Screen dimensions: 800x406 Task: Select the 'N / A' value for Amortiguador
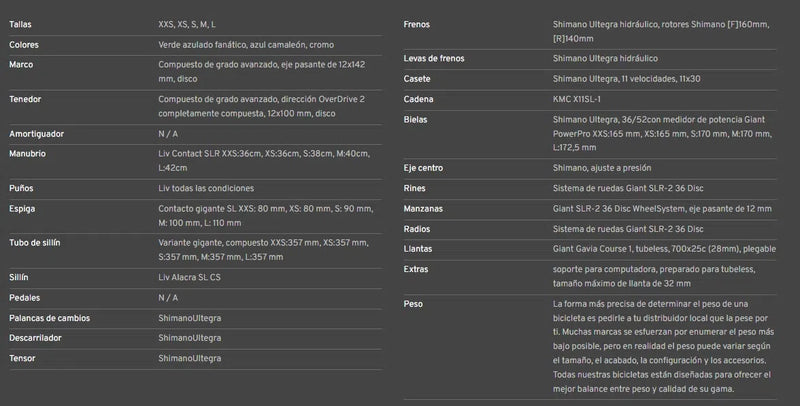click(168, 134)
